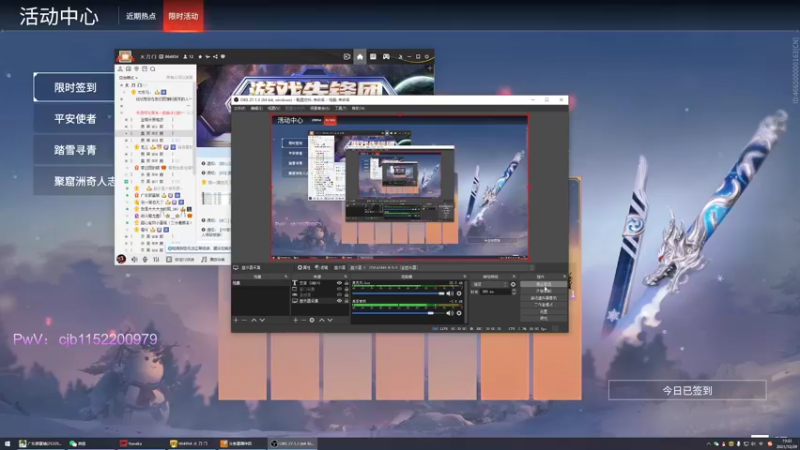The height and width of the screenshot is (450, 800).
Task: Click the play-video icon in YY header
Action: pyautogui.click(x=347, y=57)
